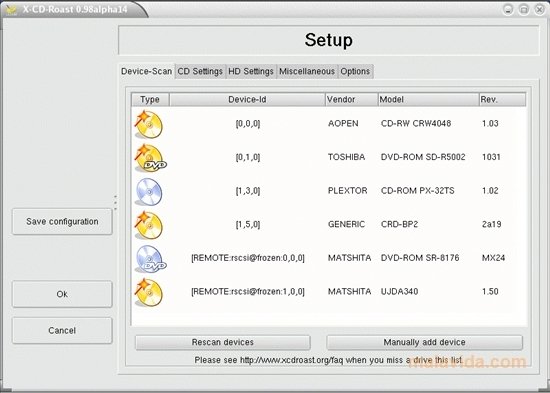Click model CD-RW CRW4048
This screenshot has height=393, width=550.
[416, 124]
